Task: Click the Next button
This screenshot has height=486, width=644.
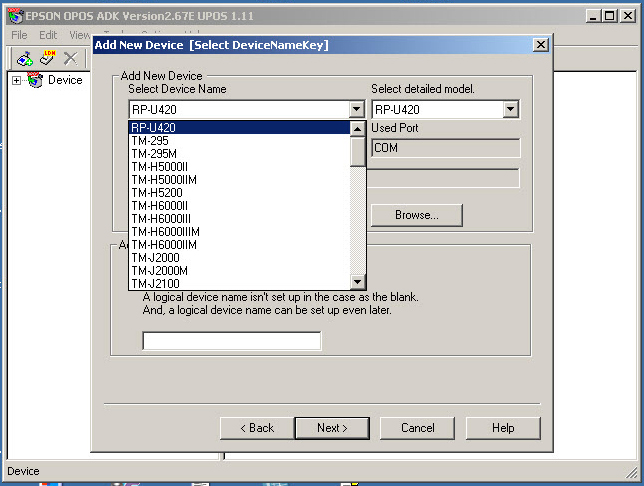Action: tap(332, 428)
